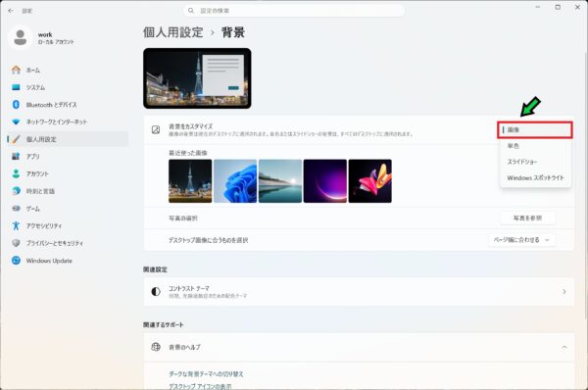This screenshot has width=588, height=390.
Task: Click the 写真を参照 button
Action: coord(527,218)
